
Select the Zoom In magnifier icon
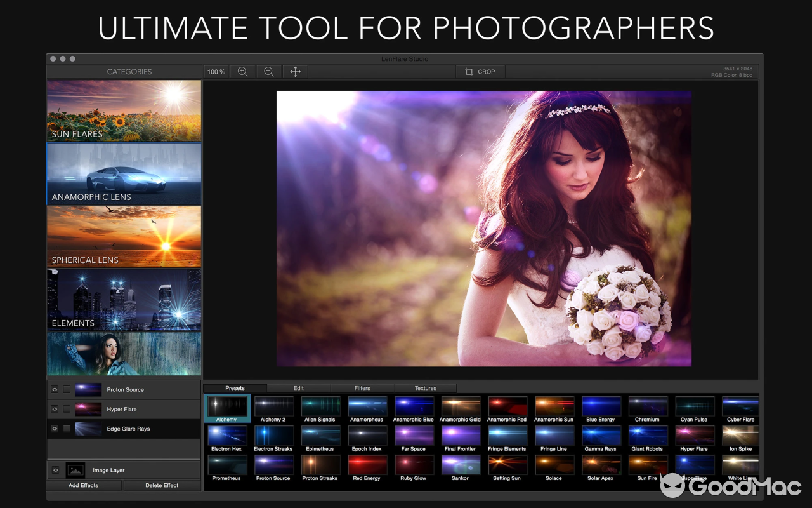pyautogui.click(x=243, y=72)
